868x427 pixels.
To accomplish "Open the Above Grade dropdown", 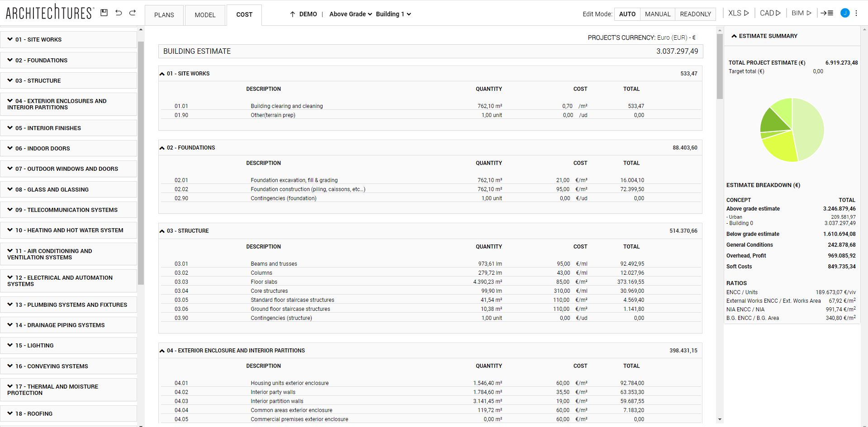I will tap(351, 14).
